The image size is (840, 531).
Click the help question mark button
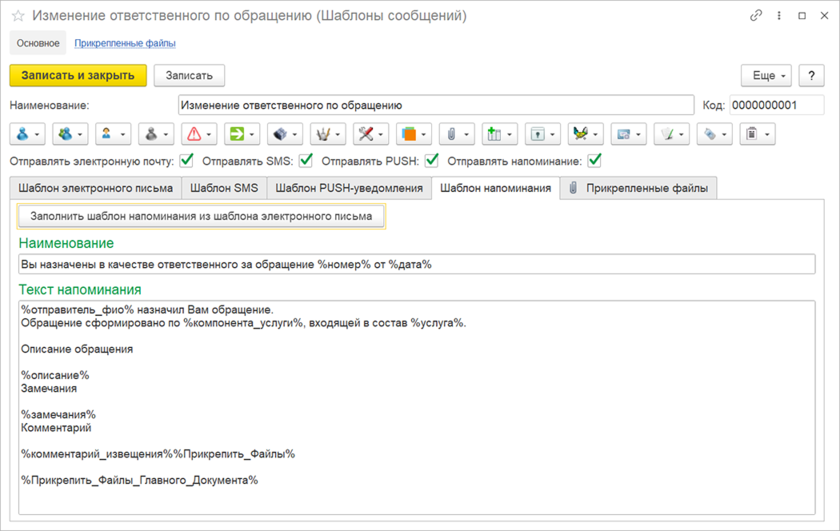811,76
